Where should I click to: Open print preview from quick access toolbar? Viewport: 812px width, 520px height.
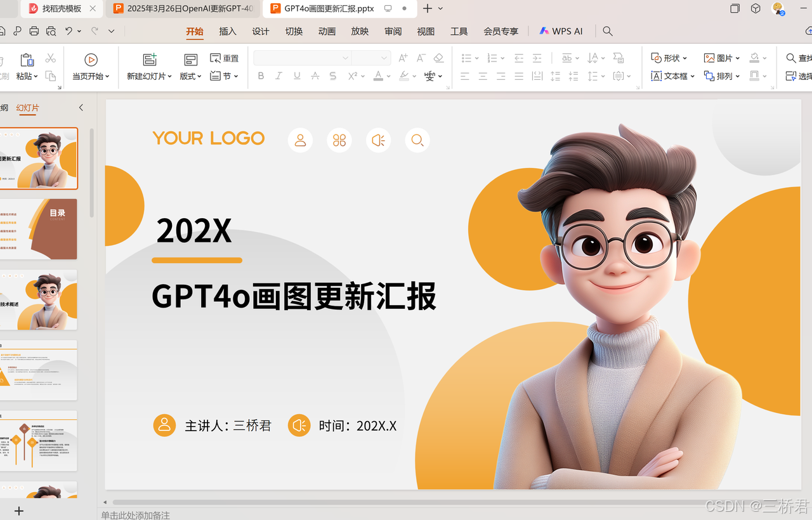(x=51, y=31)
